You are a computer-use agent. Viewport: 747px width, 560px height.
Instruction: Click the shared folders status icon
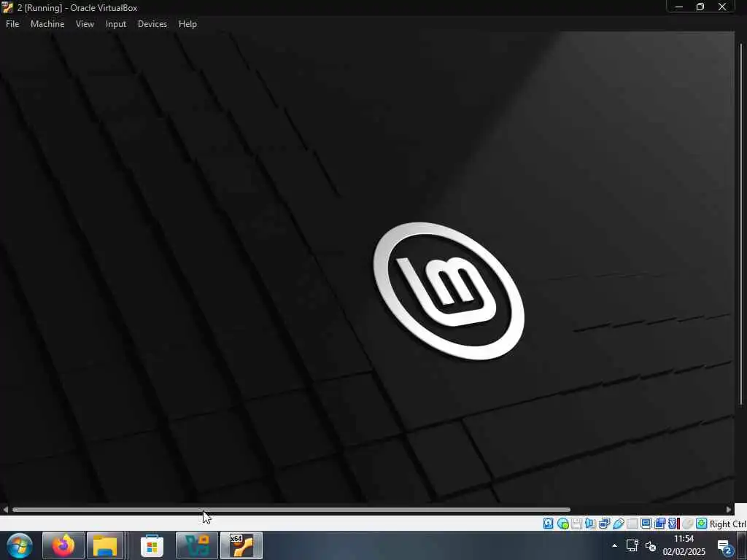tap(632, 524)
